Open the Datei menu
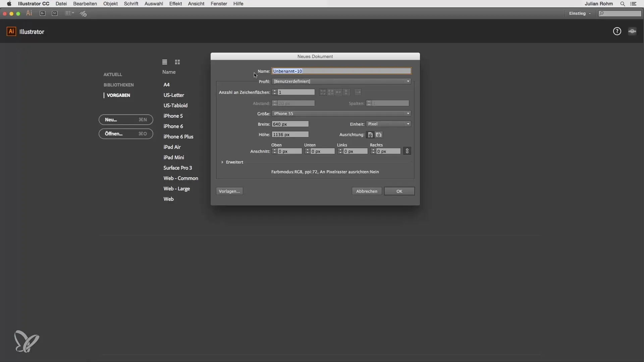Screen dimensions: 644x362 61,4
